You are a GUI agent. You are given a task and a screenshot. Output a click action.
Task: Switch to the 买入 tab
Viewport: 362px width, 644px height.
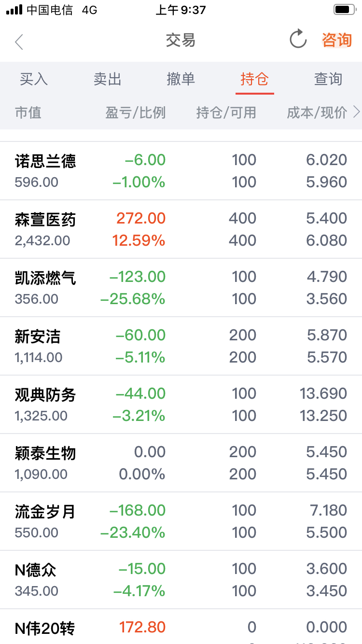[34, 79]
